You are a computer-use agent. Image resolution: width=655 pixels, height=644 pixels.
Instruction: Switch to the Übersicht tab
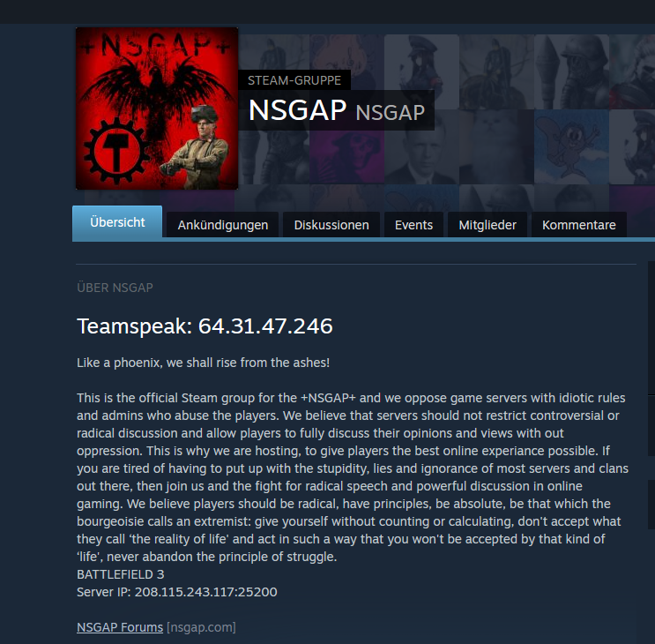coord(117,222)
